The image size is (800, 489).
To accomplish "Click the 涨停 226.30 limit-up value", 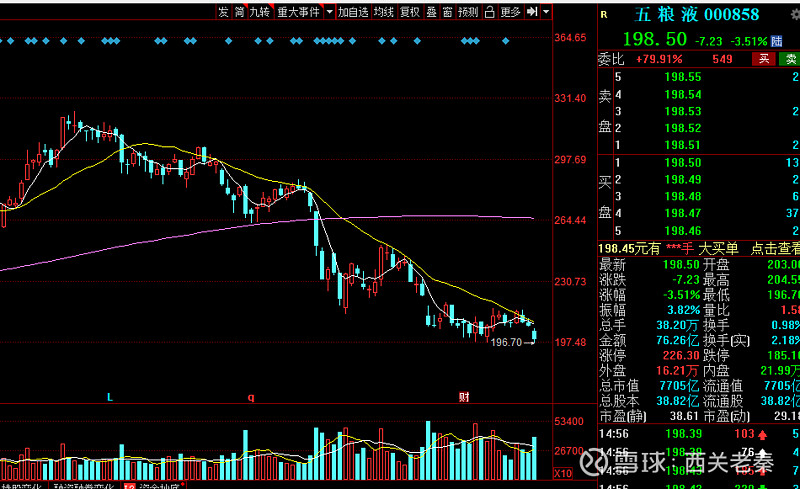I will [681, 355].
